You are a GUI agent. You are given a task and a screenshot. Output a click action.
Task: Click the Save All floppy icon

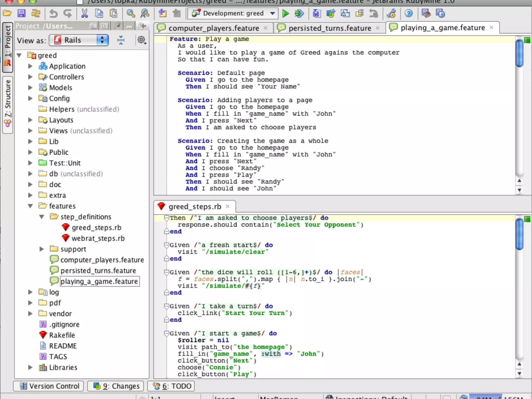pos(22,13)
